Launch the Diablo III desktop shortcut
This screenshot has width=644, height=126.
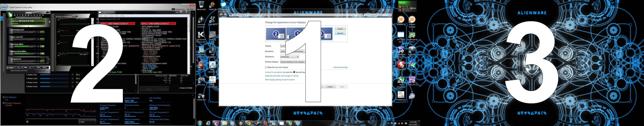(212, 6)
